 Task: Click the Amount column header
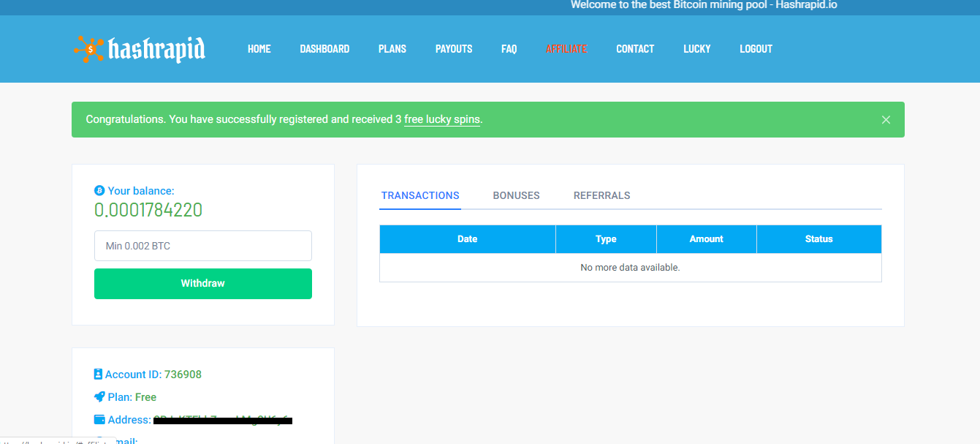[x=707, y=239]
